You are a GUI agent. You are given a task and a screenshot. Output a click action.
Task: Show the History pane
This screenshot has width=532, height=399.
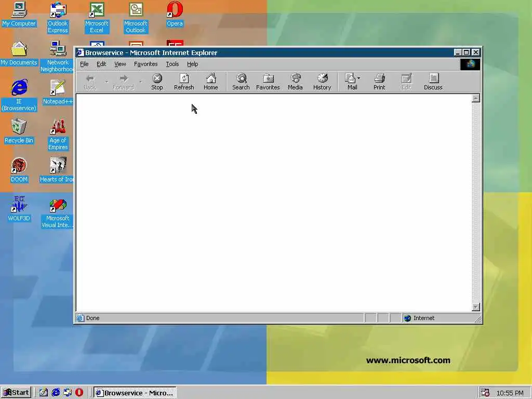click(322, 82)
